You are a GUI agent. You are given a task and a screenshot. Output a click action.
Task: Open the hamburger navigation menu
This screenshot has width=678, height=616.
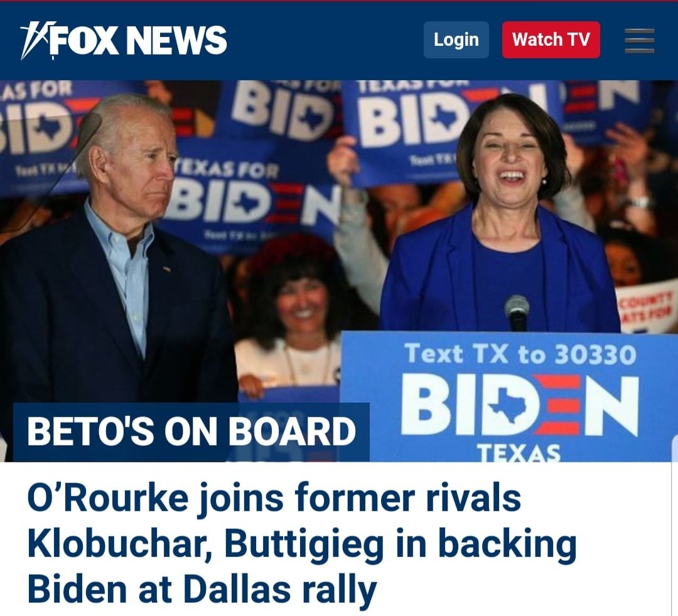639,41
